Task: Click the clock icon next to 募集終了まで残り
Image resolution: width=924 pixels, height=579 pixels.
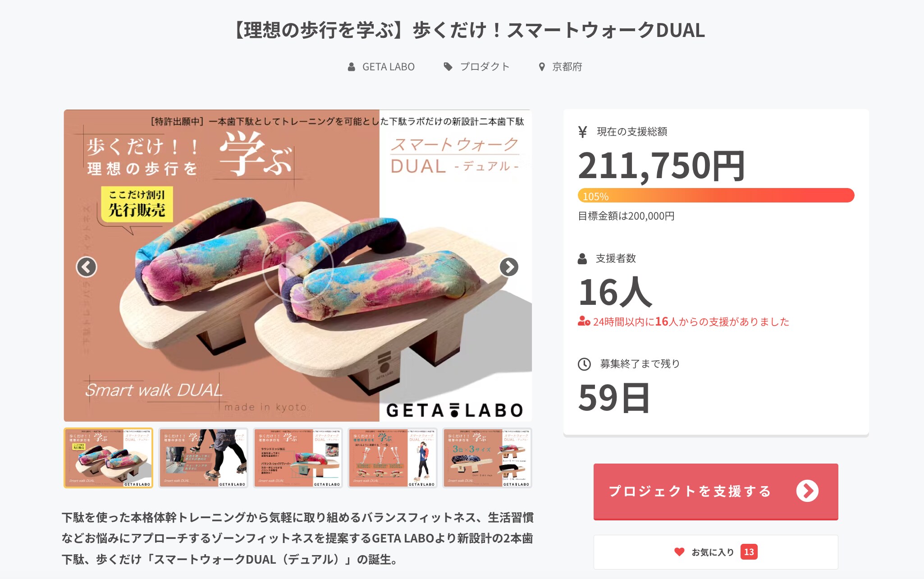Action: click(x=584, y=364)
